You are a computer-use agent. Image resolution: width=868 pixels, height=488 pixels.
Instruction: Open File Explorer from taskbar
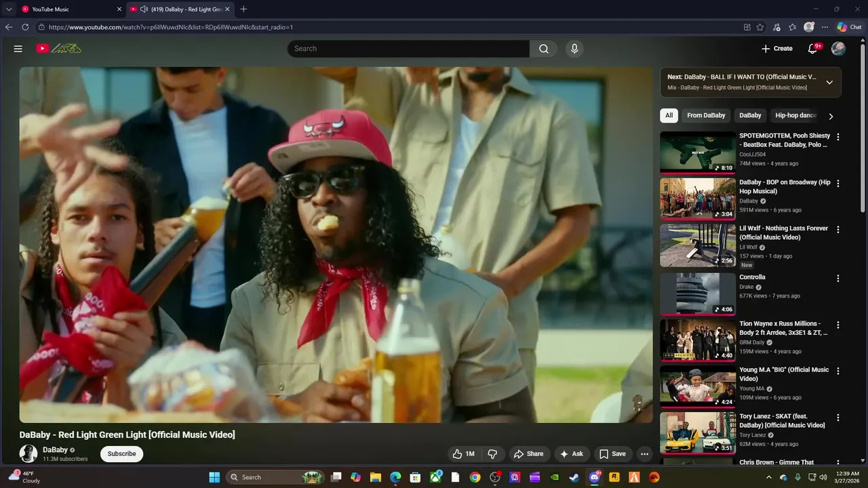pos(376,477)
